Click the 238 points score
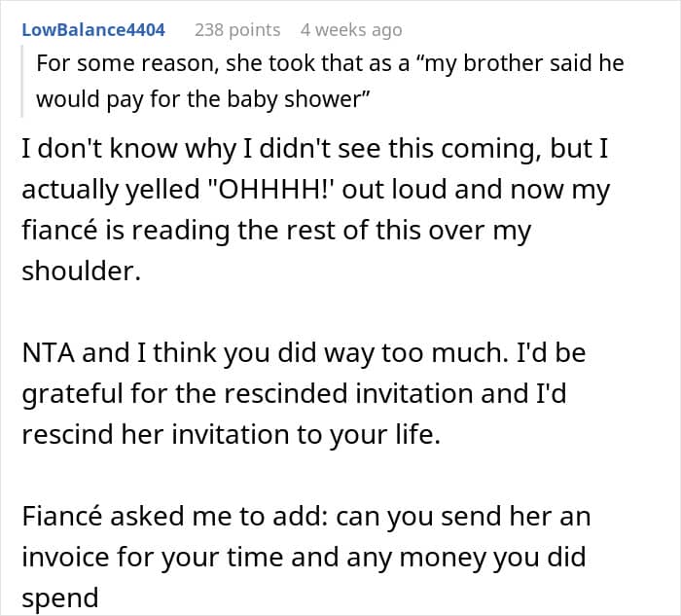 [x=237, y=30]
